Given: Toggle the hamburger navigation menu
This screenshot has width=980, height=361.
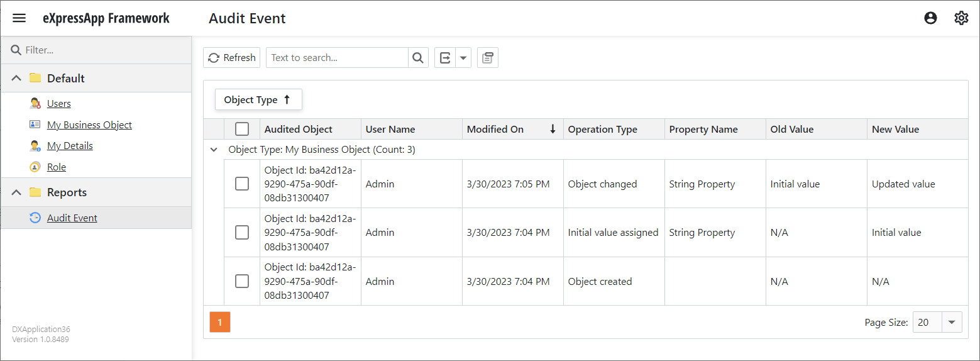Looking at the screenshot, I should coord(19,18).
